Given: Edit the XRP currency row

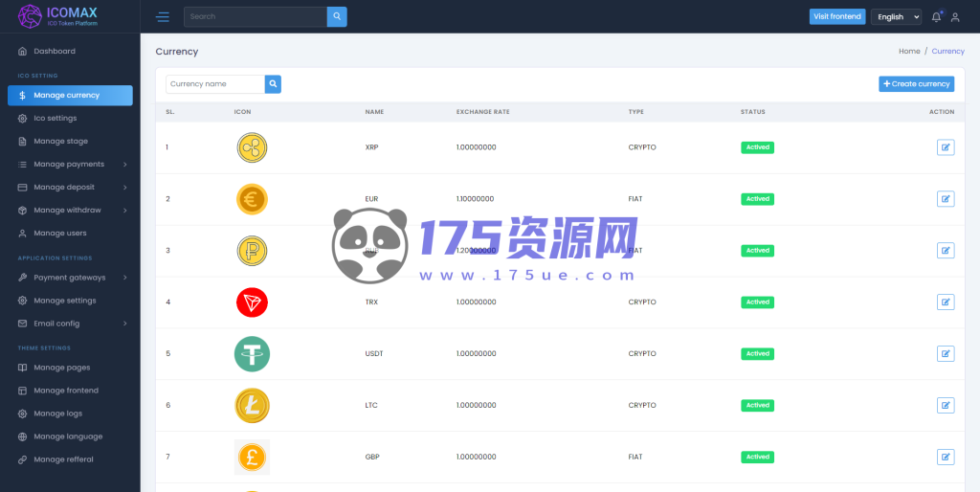Looking at the screenshot, I should (x=946, y=147).
